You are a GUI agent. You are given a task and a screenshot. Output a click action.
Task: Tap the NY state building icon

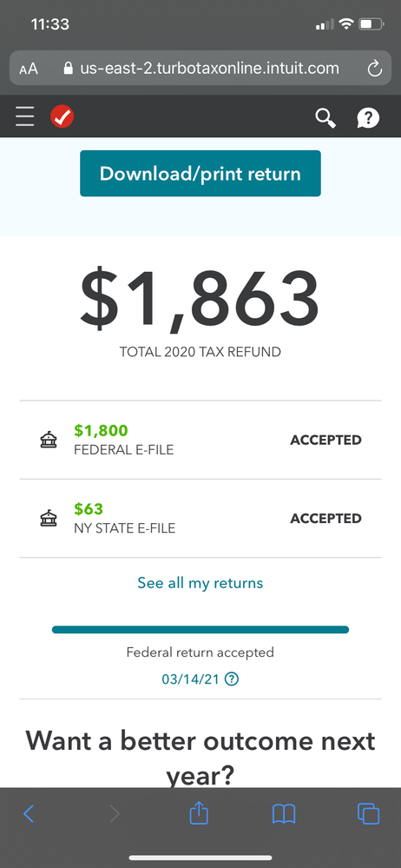(48, 519)
